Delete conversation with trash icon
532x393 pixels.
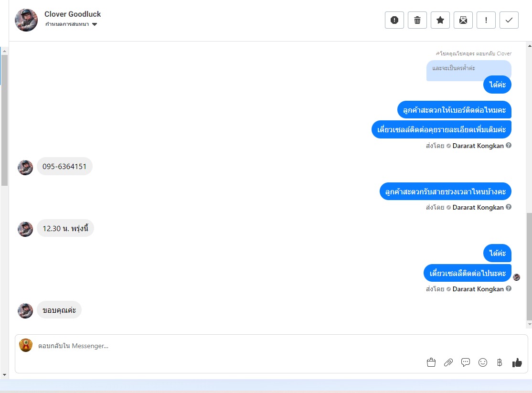pyautogui.click(x=417, y=20)
